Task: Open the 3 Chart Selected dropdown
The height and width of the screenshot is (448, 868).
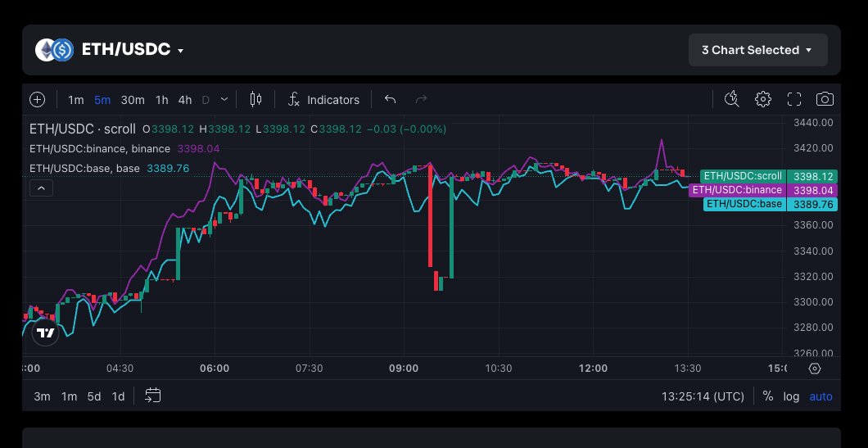Action: [x=757, y=50]
